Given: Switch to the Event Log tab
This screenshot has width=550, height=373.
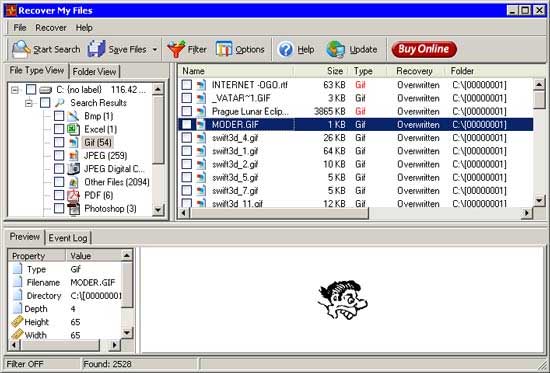Looking at the screenshot, I should 68,238.
